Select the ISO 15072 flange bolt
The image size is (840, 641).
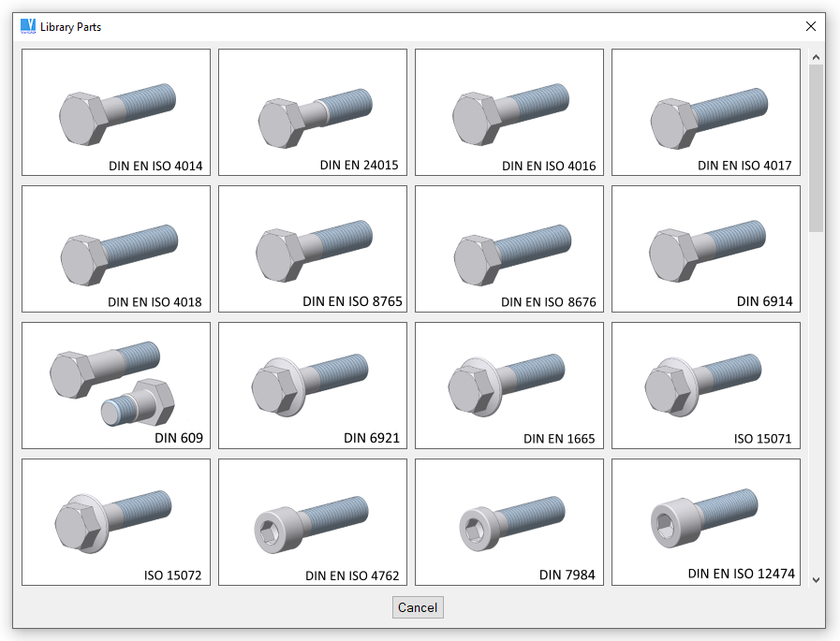(116, 522)
